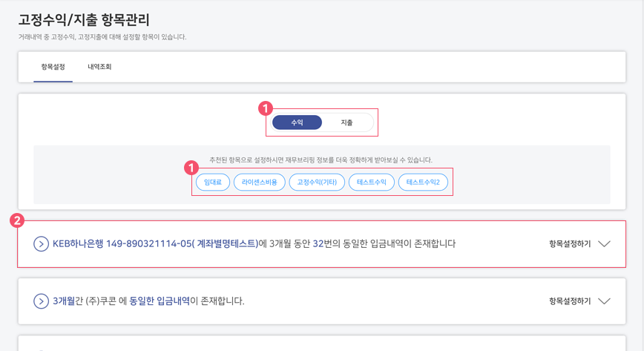Switch toggle to 수익
Image resolution: width=644 pixels, height=351 pixels.
(297, 122)
